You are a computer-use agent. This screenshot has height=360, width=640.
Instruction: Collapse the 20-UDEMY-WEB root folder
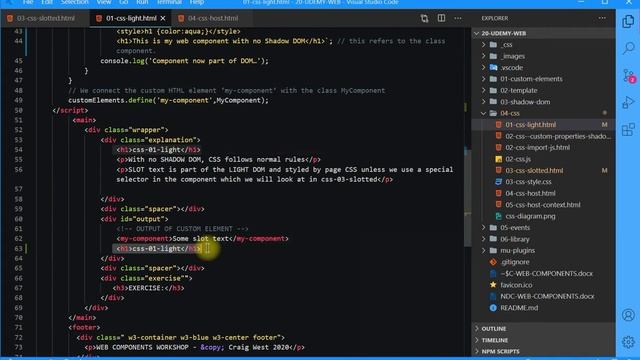(x=477, y=33)
